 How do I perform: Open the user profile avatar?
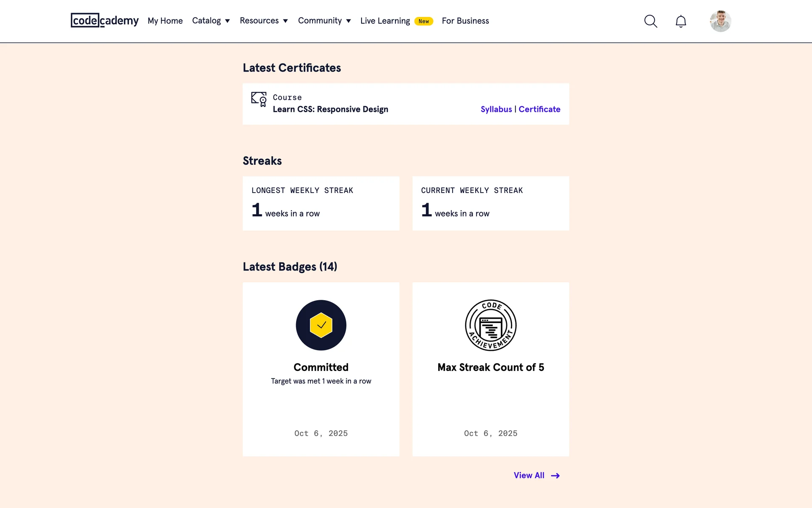point(720,21)
